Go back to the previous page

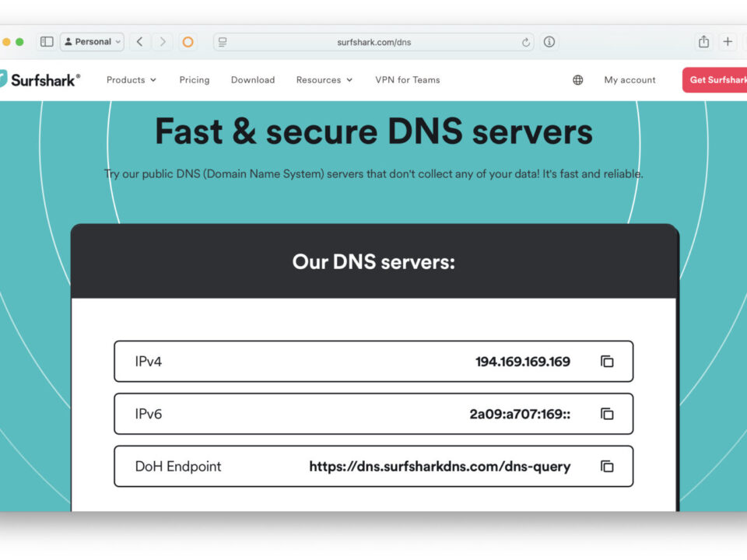tap(139, 42)
